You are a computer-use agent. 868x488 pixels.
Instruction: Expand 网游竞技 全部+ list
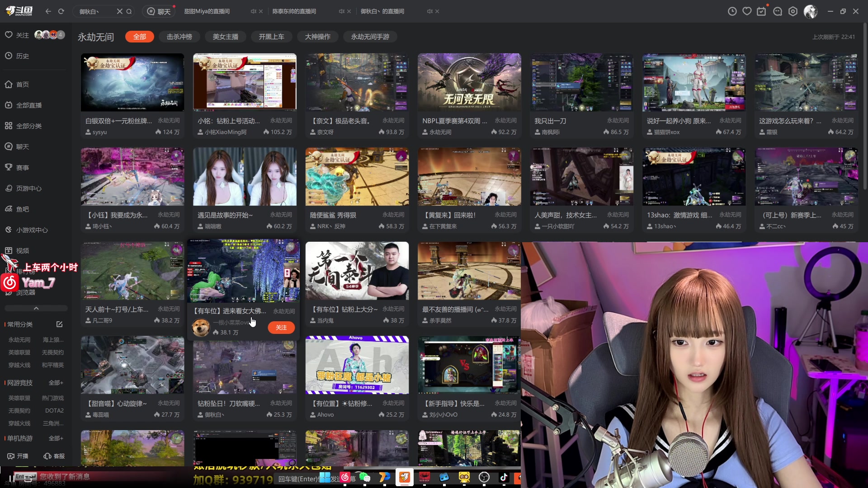[56, 383]
